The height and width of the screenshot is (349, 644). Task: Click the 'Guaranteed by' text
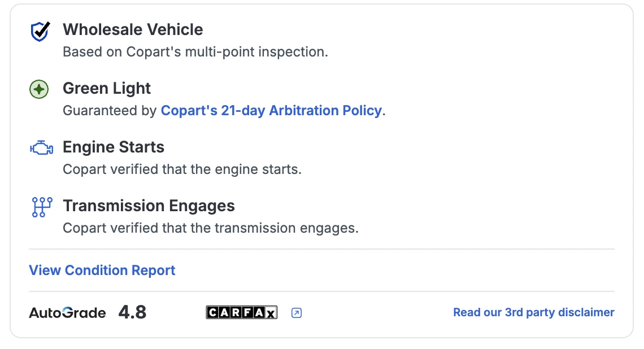[x=110, y=111]
